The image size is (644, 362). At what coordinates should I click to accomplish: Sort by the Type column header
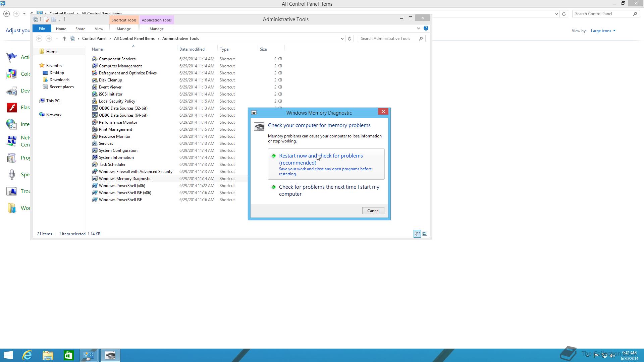[237, 49]
